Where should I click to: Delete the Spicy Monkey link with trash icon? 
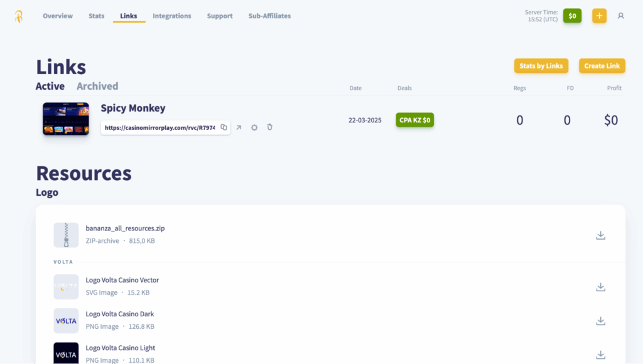pyautogui.click(x=269, y=127)
